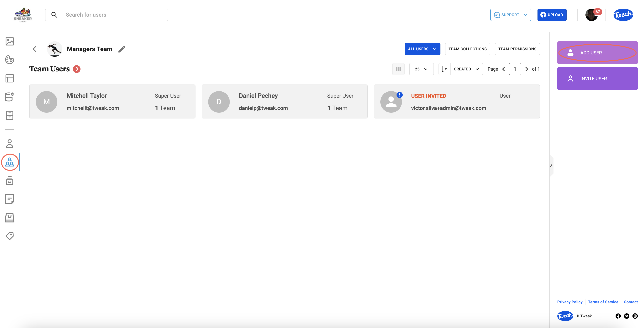This screenshot has width=644, height=328.
Task: Open the single user sidebar icon
Action: point(9,144)
